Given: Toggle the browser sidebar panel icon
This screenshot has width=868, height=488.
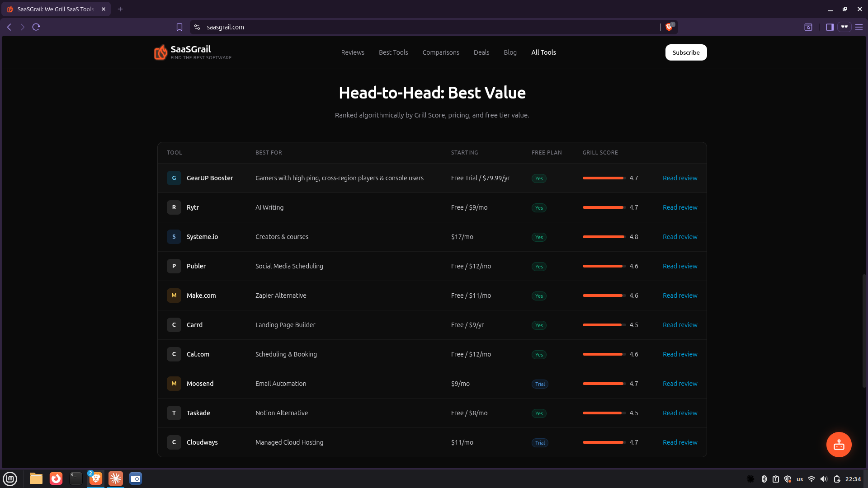Looking at the screenshot, I should click(x=830, y=27).
